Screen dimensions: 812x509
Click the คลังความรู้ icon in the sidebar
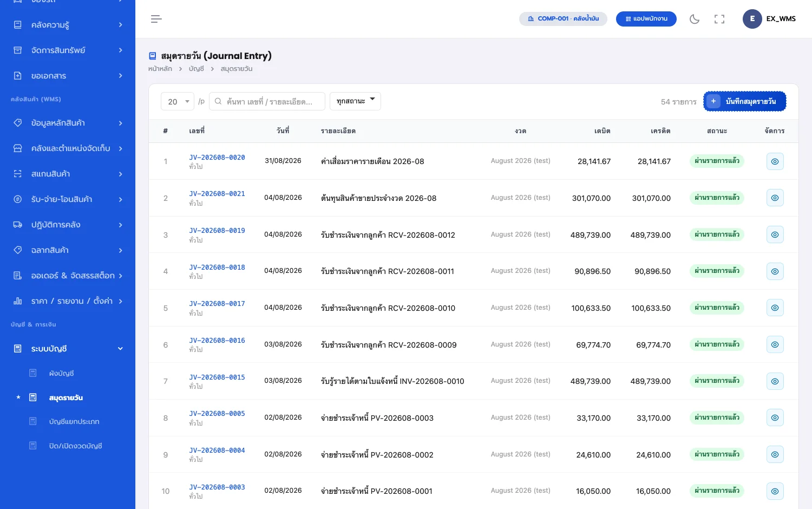[x=18, y=25]
